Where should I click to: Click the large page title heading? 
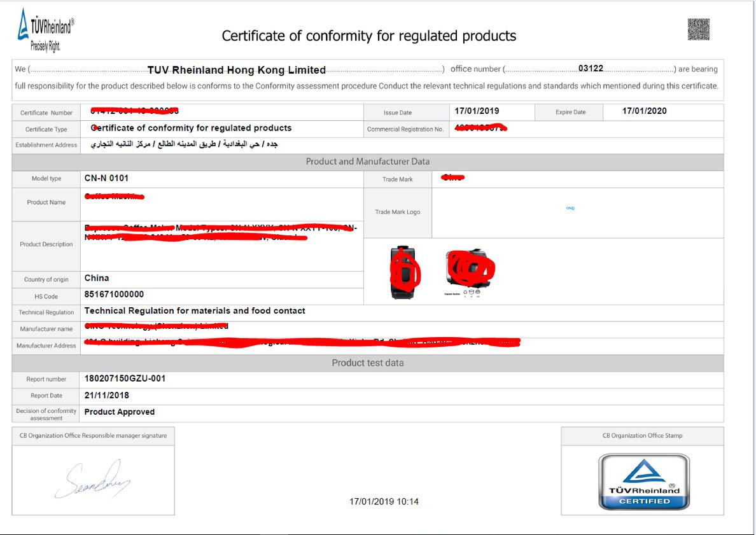coord(369,36)
